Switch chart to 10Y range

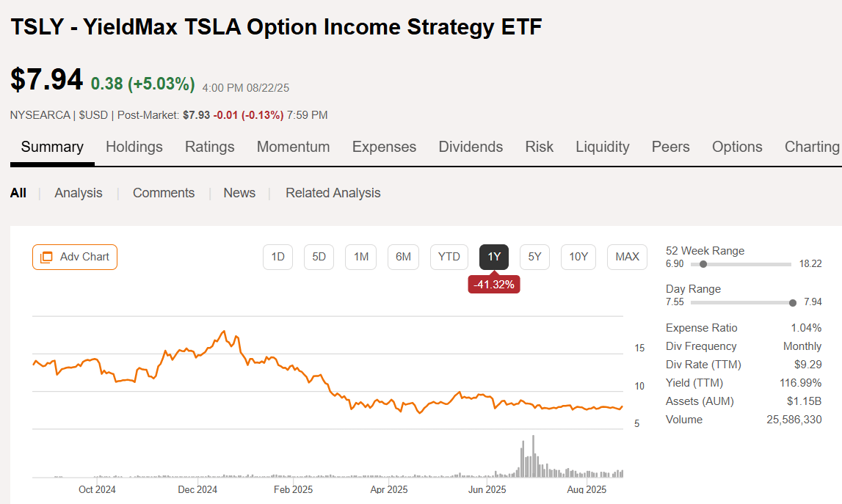578,257
